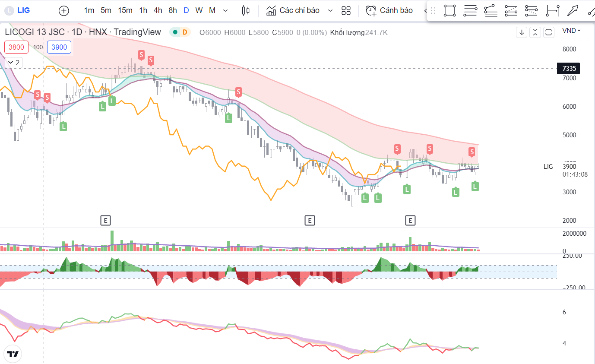Select the Arrow drawing tool

(x=573, y=11)
